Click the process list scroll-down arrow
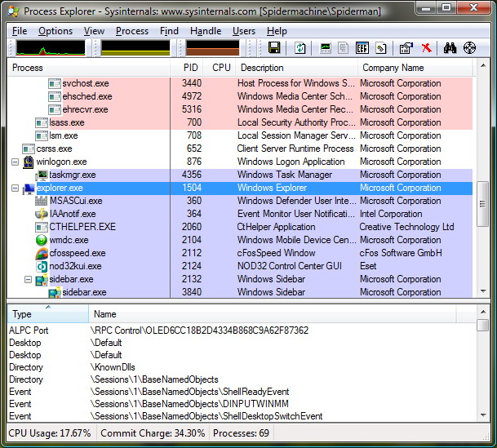 (483, 291)
